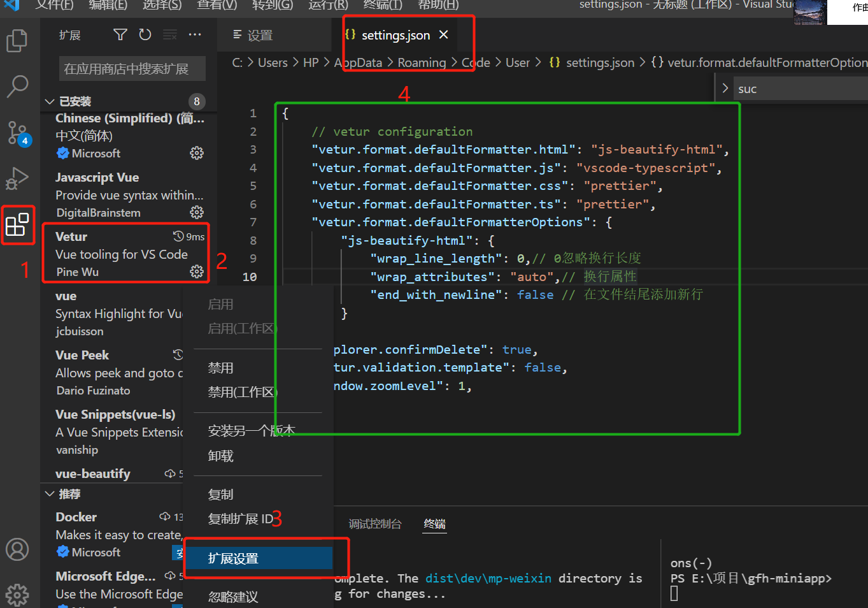Open extensions panel more actions menu

[x=195, y=34]
